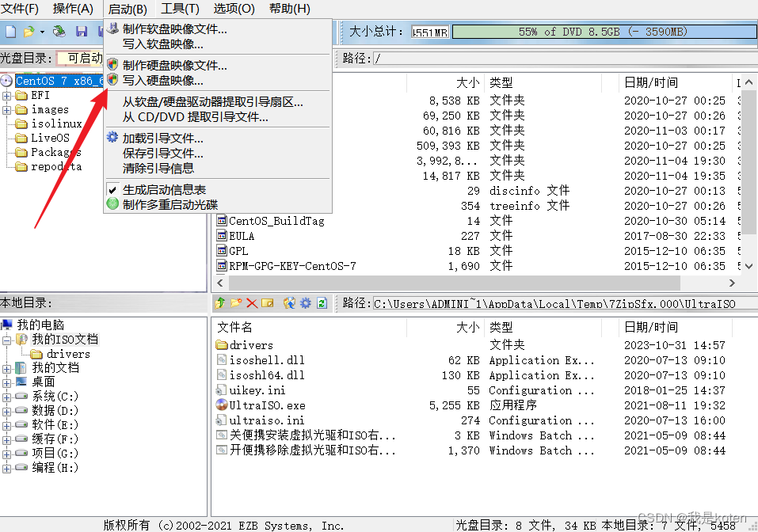Go up one folder in local toolbar

pos(220,303)
